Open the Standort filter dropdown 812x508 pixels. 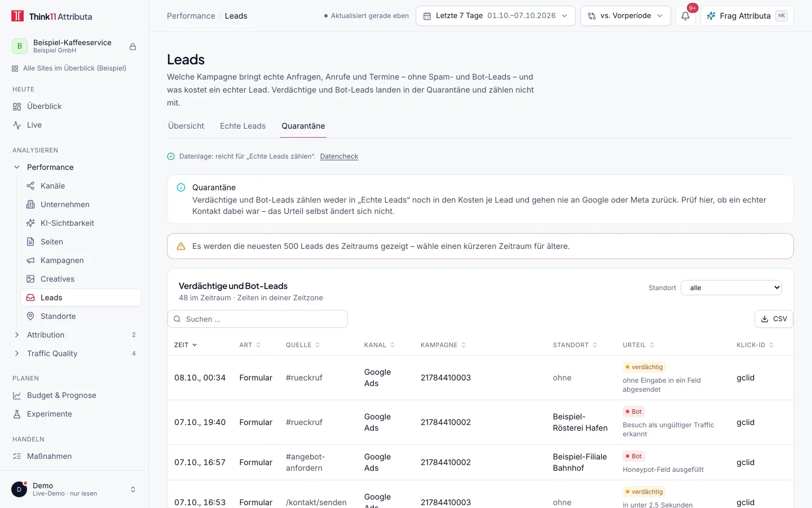click(731, 288)
